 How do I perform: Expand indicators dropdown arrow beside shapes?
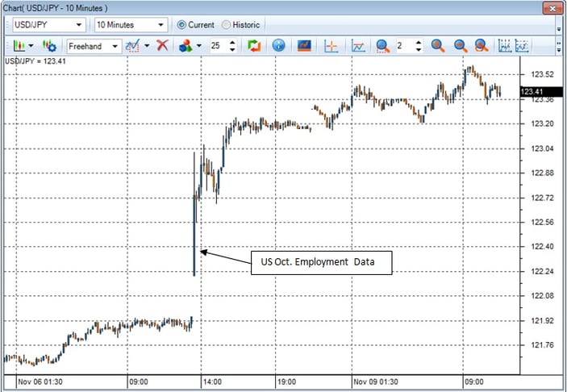[199, 46]
